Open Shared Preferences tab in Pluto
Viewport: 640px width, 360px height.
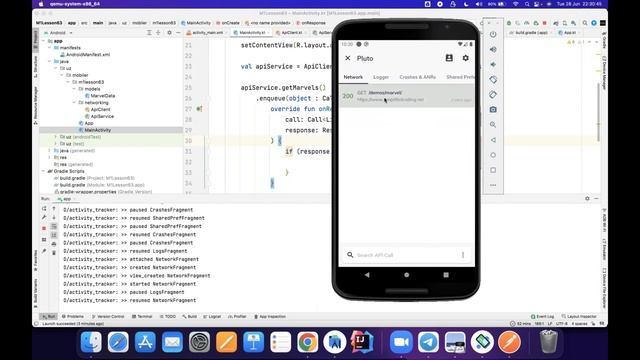tap(460, 77)
